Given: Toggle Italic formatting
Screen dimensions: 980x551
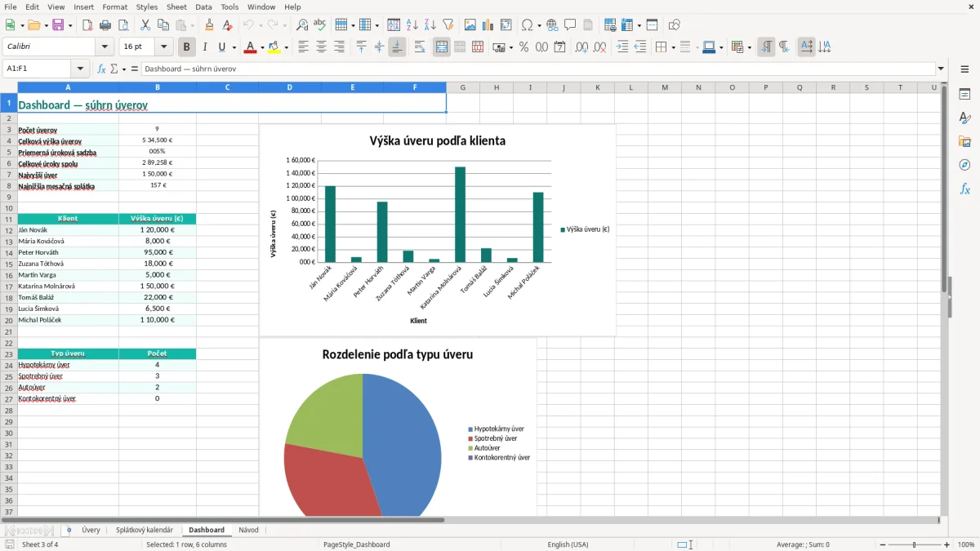Looking at the screenshot, I should pos(205,47).
